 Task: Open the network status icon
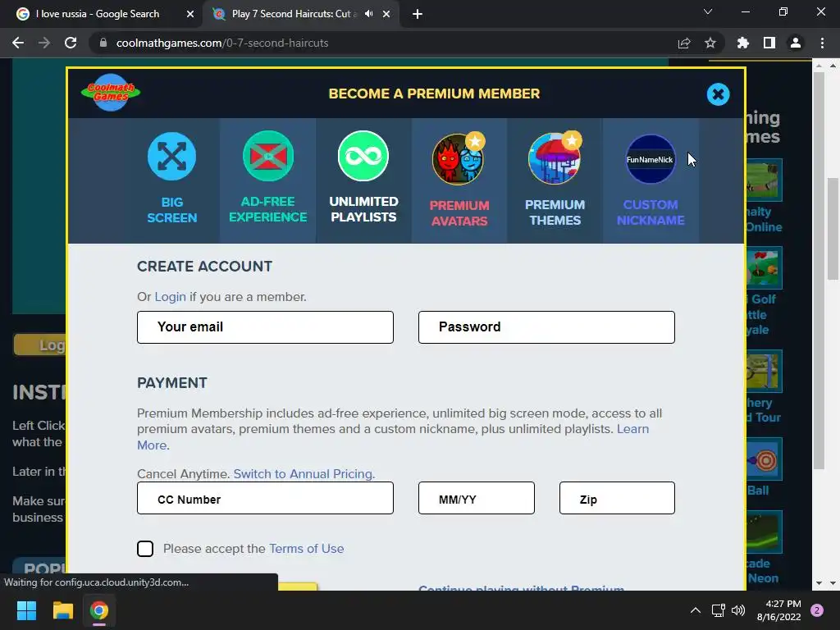pyautogui.click(x=718, y=610)
